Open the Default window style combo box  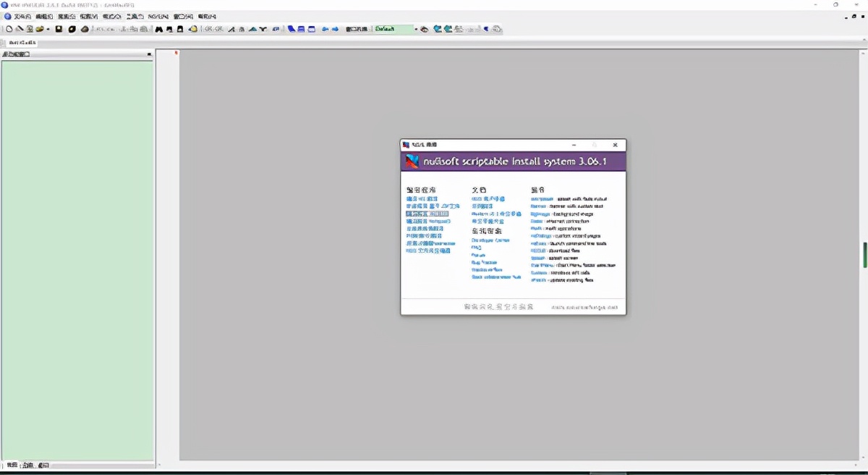tap(395, 29)
